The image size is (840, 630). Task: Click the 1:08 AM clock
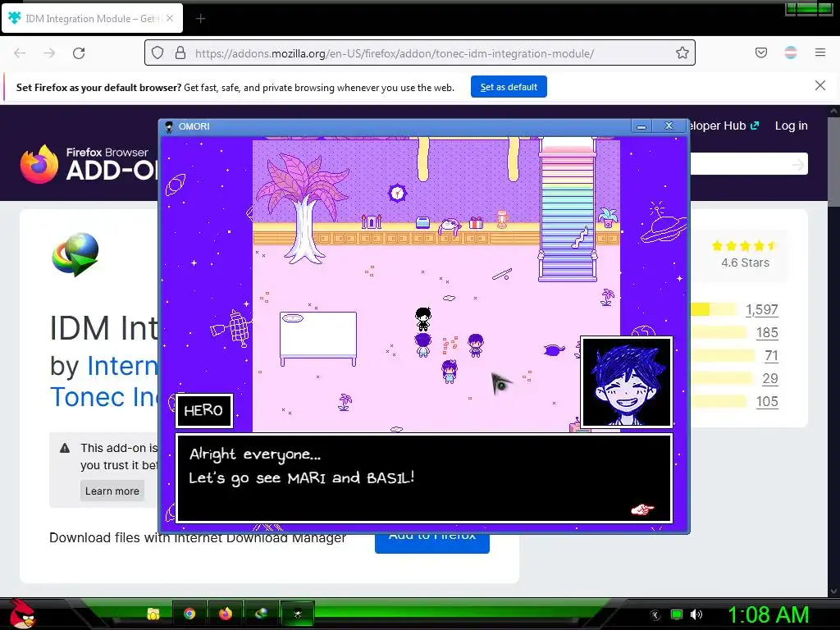click(x=768, y=615)
